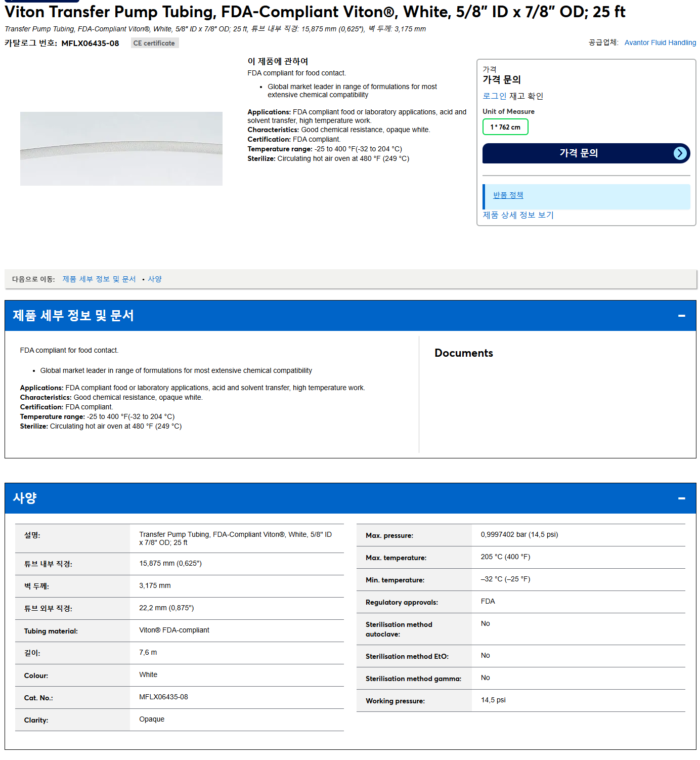The height and width of the screenshot is (760, 700).
Task: Select the 1 * 762 cm unit of measure
Action: click(505, 127)
